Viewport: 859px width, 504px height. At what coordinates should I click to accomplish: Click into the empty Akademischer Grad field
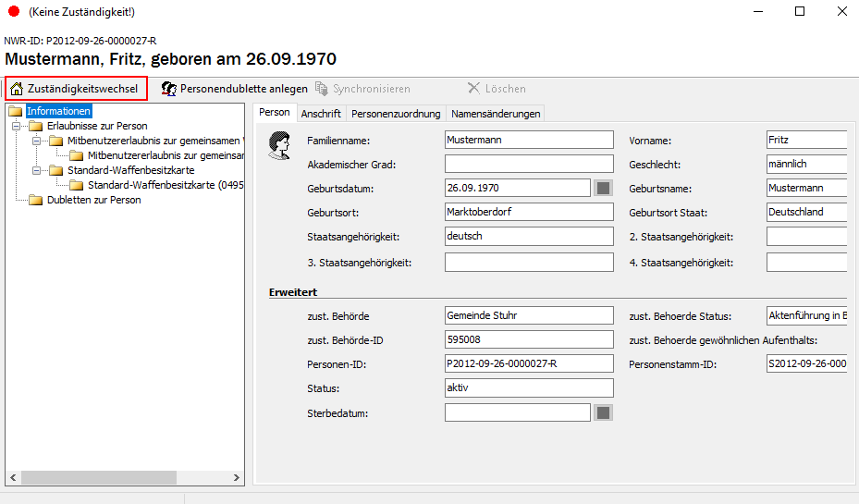pyautogui.click(x=529, y=164)
